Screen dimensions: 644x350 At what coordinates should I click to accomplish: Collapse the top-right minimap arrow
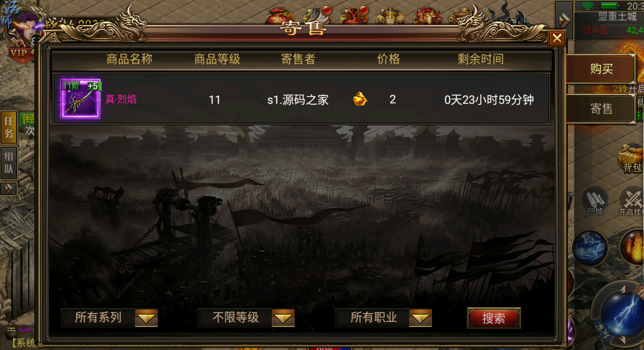pyautogui.click(x=564, y=20)
